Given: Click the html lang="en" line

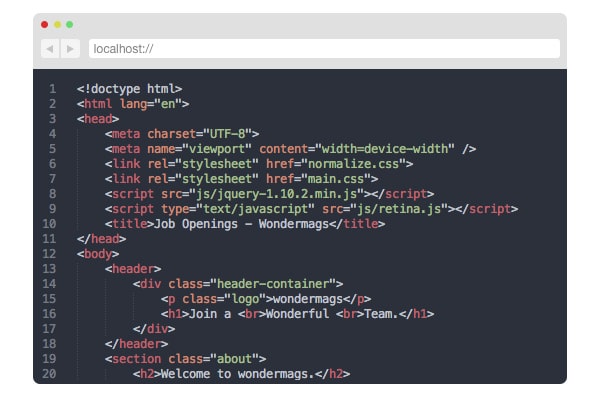Looking at the screenshot, I should (x=133, y=104).
